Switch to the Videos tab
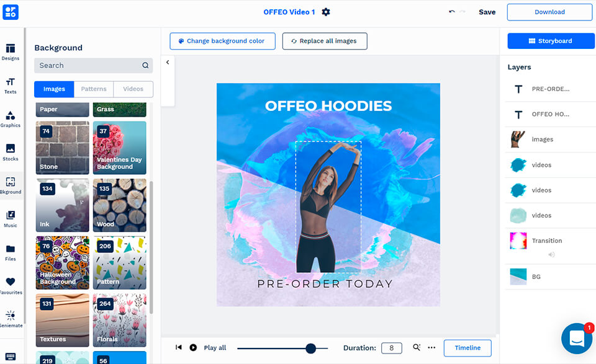The height and width of the screenshot is (364, 596). (x=133, y=89)
